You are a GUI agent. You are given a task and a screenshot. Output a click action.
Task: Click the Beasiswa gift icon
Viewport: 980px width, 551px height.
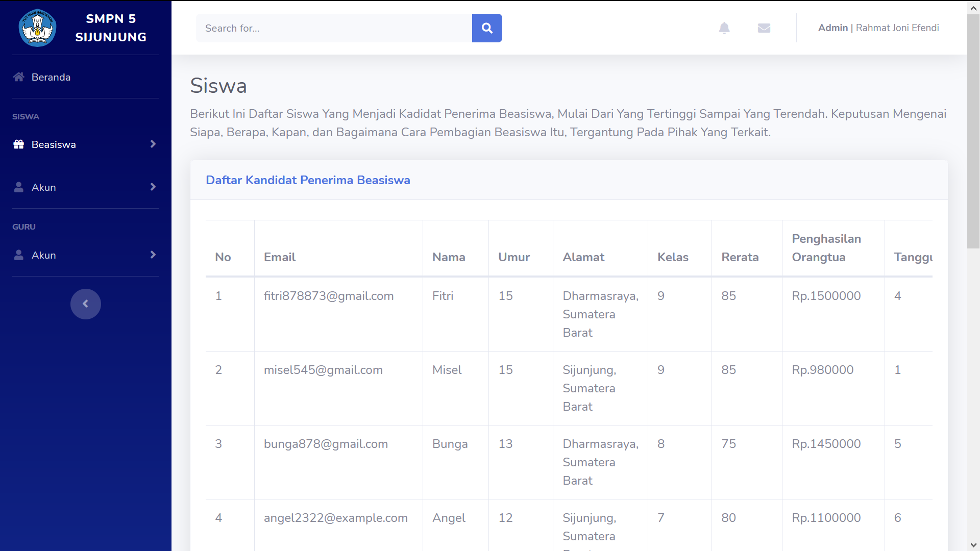click(19, 144)
